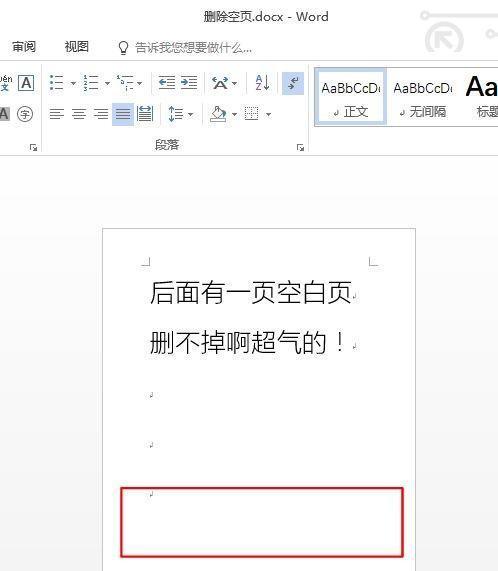Toggle center text alignment

[79, 114]
